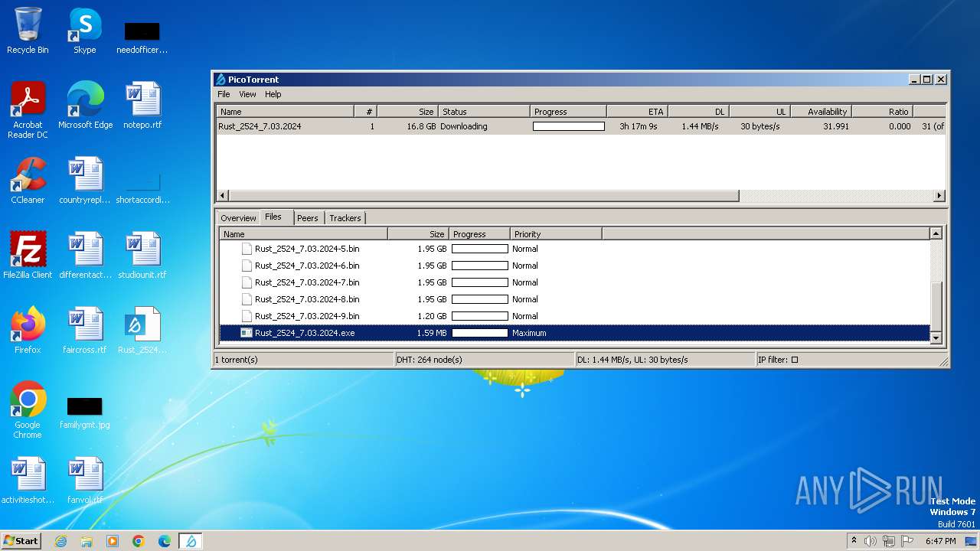
Task: Open volume control in system tray
Action: coord(871,541)
